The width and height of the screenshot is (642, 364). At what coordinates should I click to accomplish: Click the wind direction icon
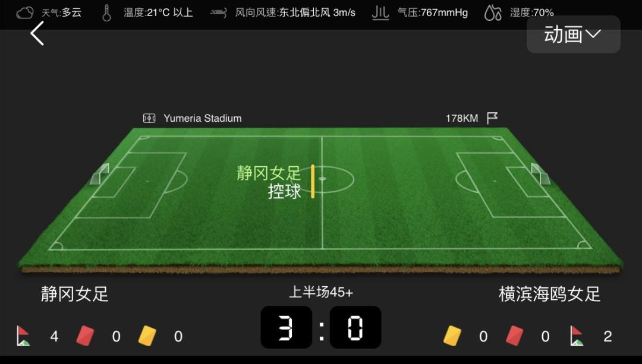pos(218,13)
